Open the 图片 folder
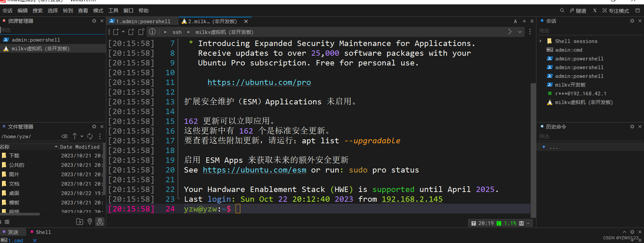 14,174
